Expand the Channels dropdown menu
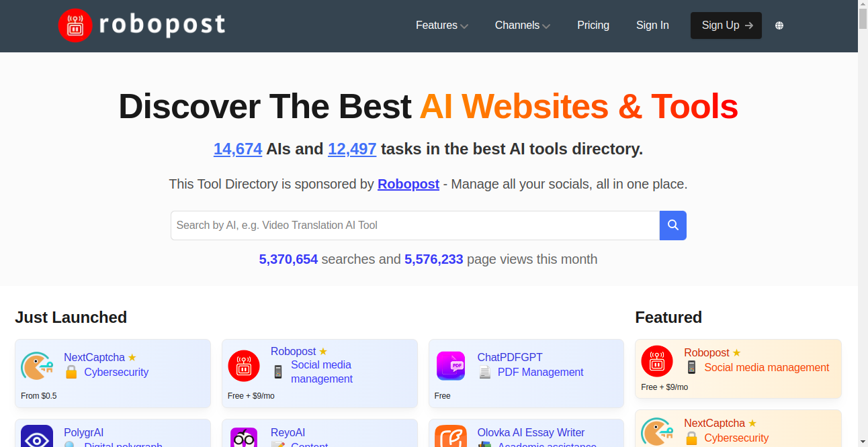868x447 pixels. point(523,26)
